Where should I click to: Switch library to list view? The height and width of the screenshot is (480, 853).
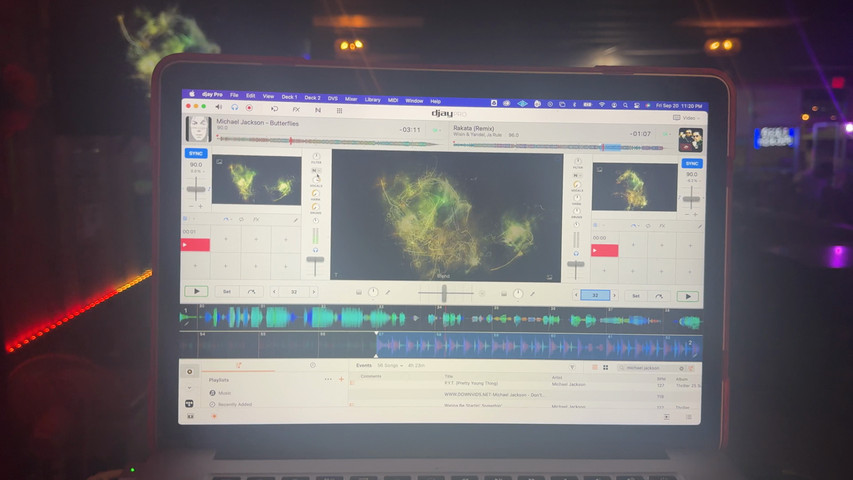(595, 367)
